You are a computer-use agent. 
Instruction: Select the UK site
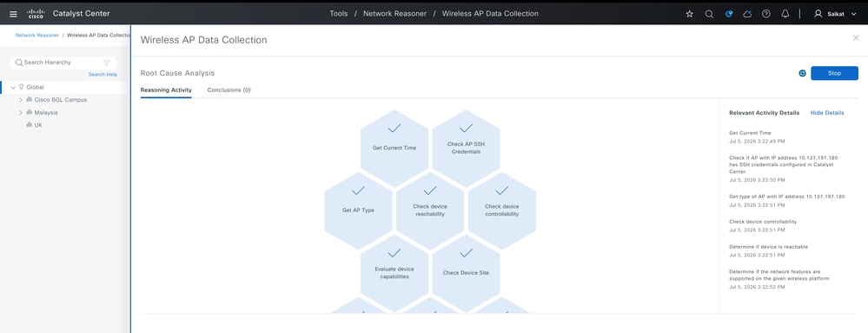[38, 125]
